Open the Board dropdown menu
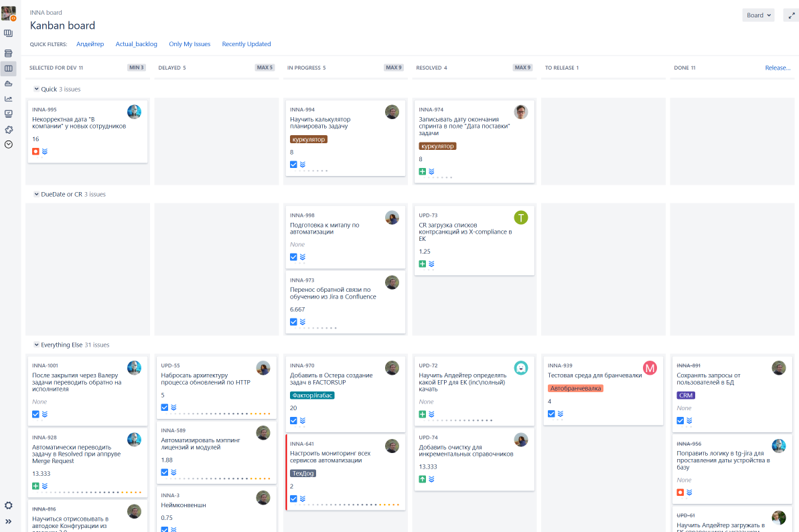 point(757,14)
